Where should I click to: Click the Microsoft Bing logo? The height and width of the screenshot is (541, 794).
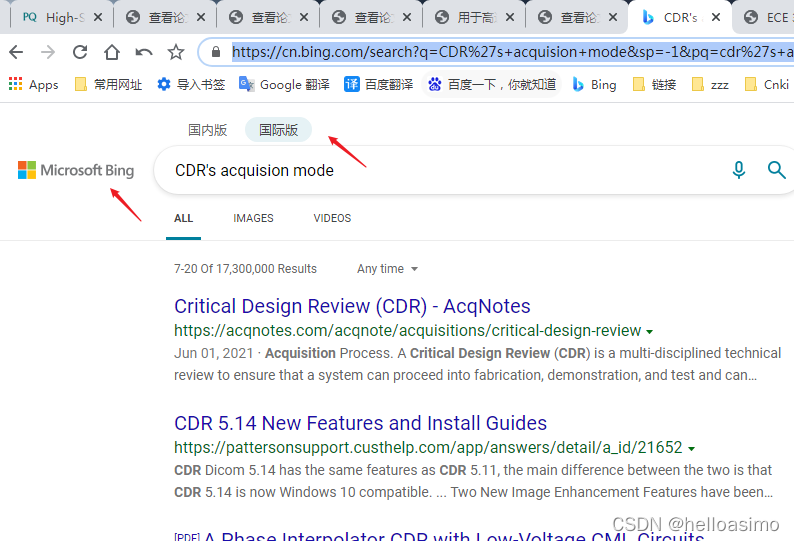pyautogui.click(x=76, y=170)
